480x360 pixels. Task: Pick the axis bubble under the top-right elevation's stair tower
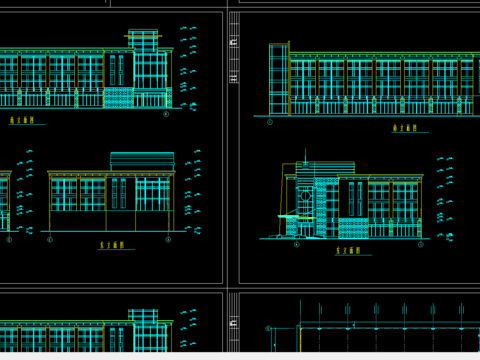pos(270,122)
